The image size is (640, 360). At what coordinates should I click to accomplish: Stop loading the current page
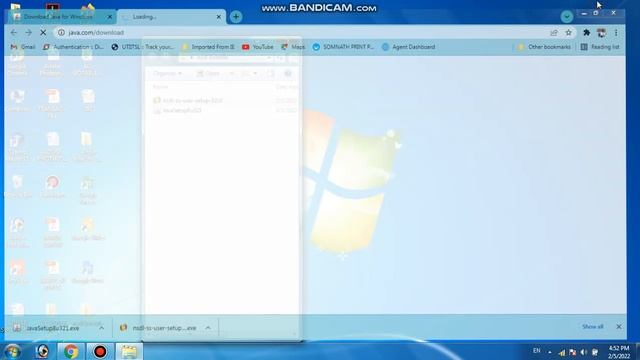(43, 32)
